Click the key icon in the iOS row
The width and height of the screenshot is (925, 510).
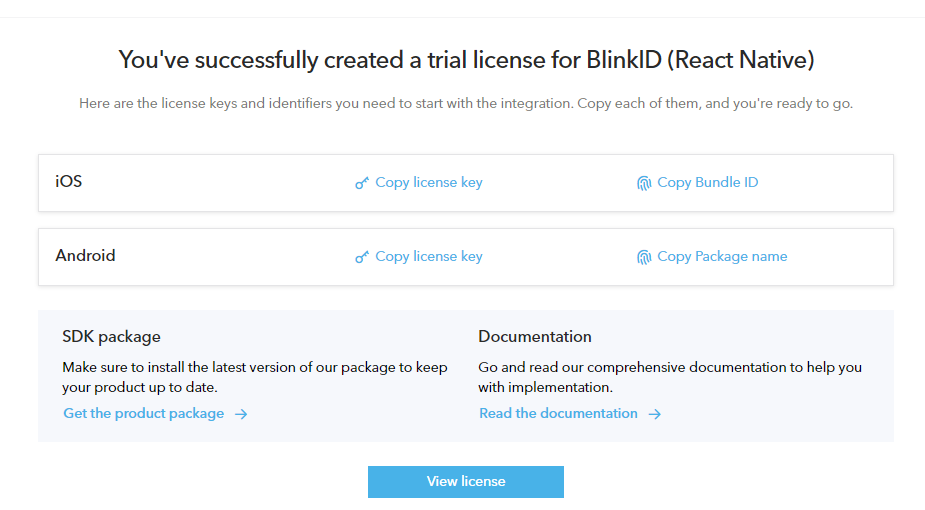tap(362, 183)
